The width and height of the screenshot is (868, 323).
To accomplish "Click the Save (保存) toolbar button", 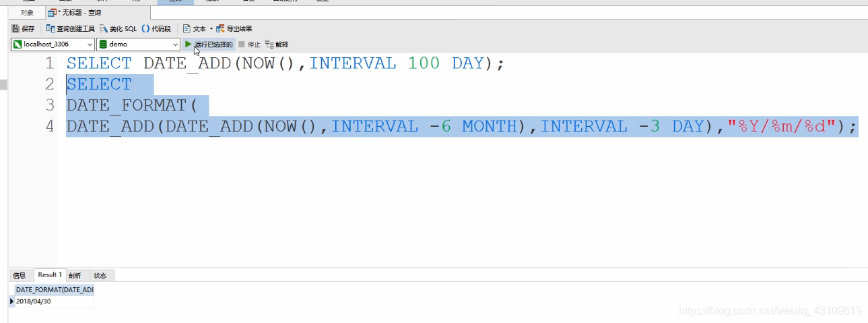I will (24, 28).
